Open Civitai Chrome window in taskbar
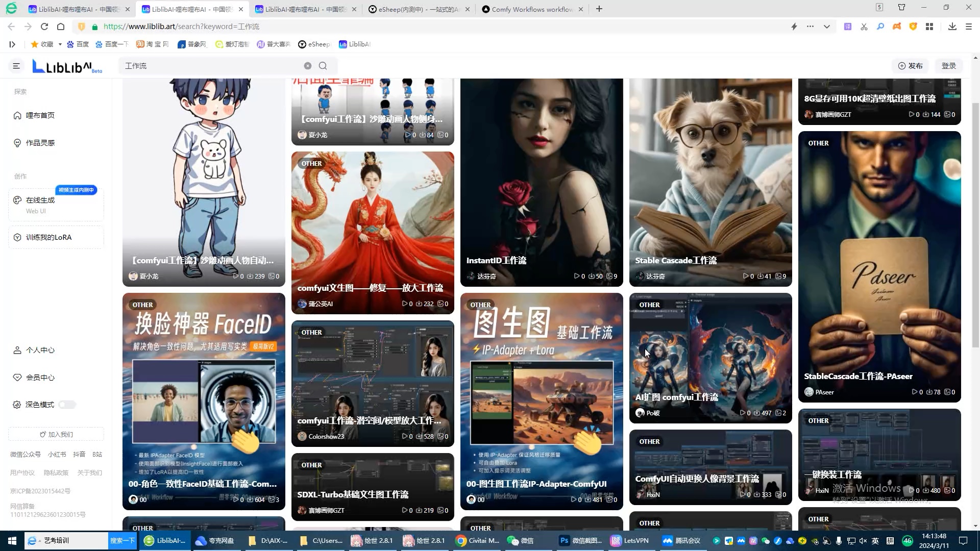 pos(478,540)
